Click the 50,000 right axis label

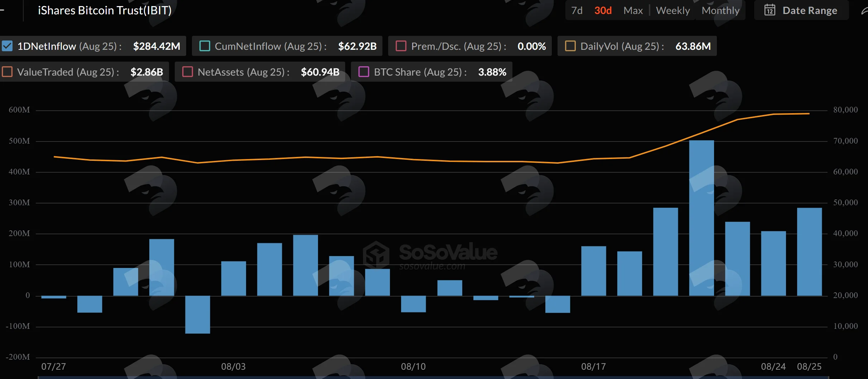tap(845, 202)
